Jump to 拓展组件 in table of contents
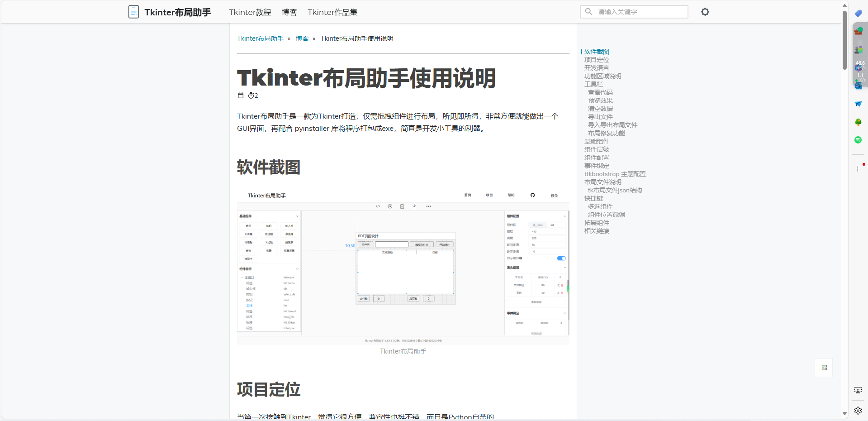The image size is (868, 421). click(x=597, y=223)
